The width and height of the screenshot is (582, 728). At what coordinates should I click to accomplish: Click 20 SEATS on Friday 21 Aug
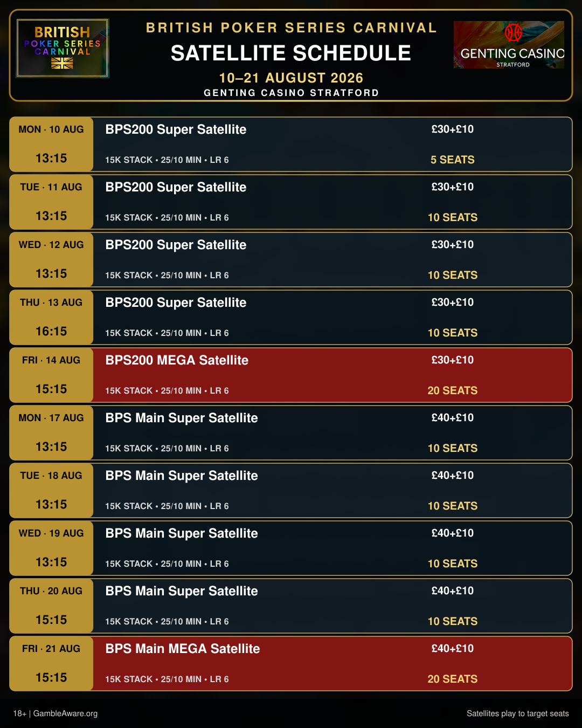coord(452,679)
